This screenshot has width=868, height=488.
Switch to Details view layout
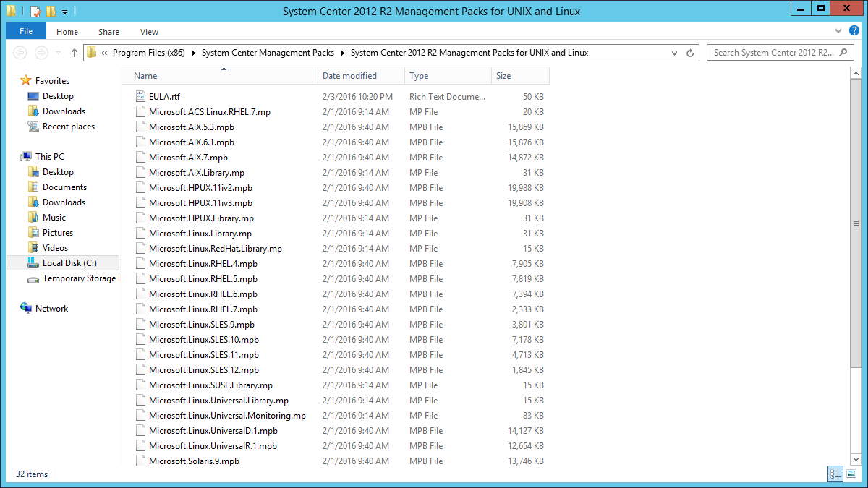tap(836, 474)
